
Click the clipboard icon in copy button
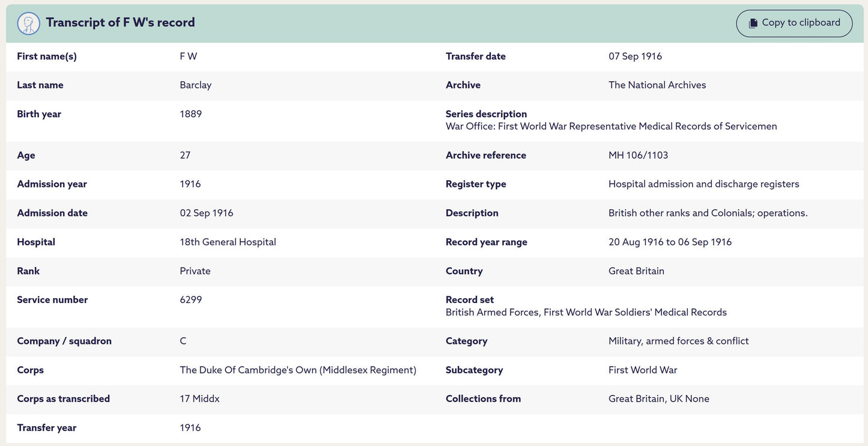(x=753, y=23)
